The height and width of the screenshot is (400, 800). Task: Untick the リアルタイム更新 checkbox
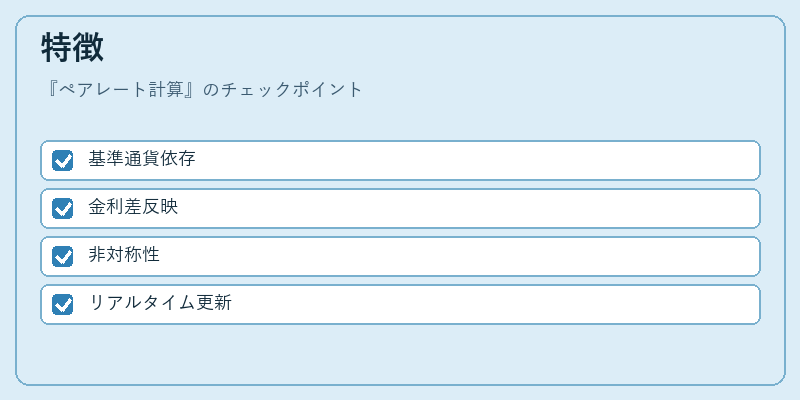coord(62,304)
